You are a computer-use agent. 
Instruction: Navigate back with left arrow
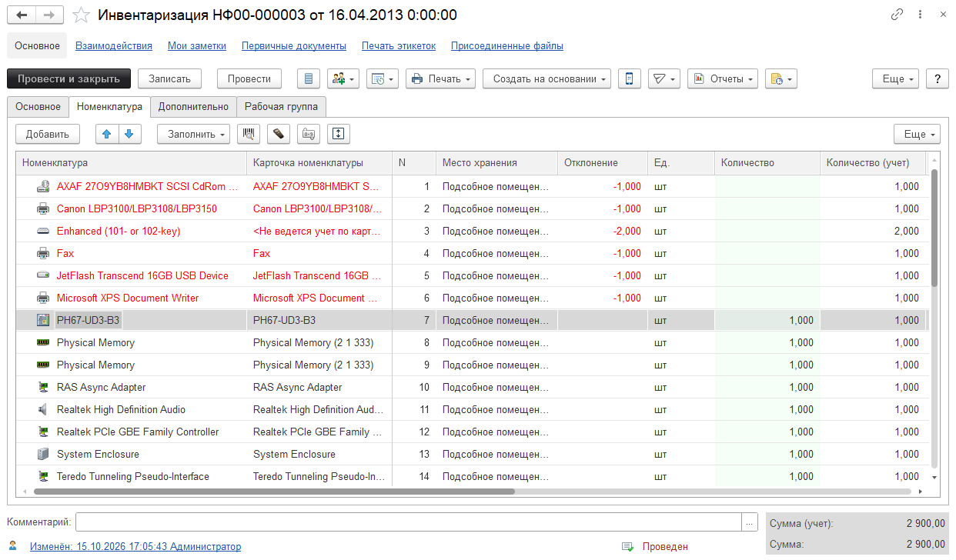22,15
